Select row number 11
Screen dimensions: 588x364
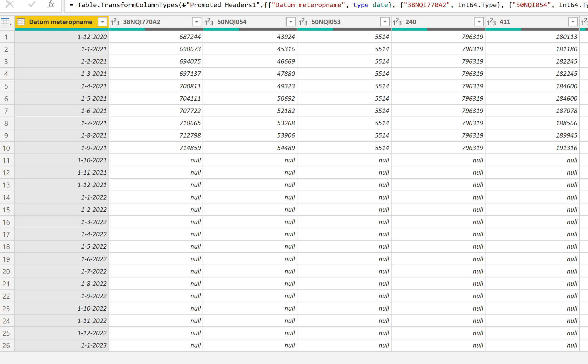point(7,160)
